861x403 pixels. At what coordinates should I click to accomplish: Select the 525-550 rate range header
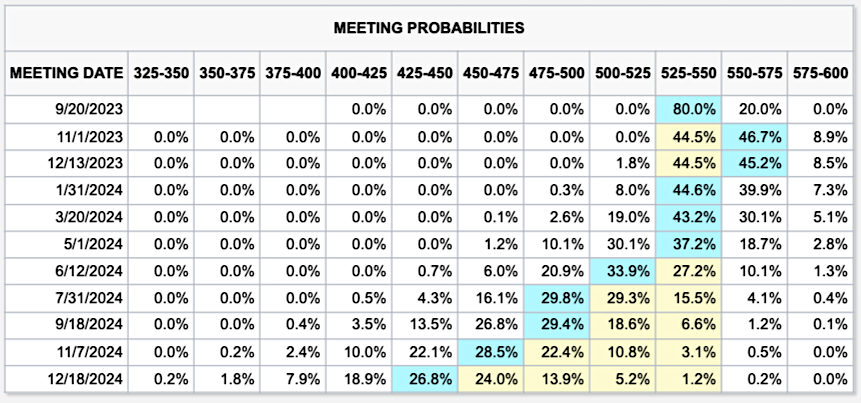click(688, 73)
